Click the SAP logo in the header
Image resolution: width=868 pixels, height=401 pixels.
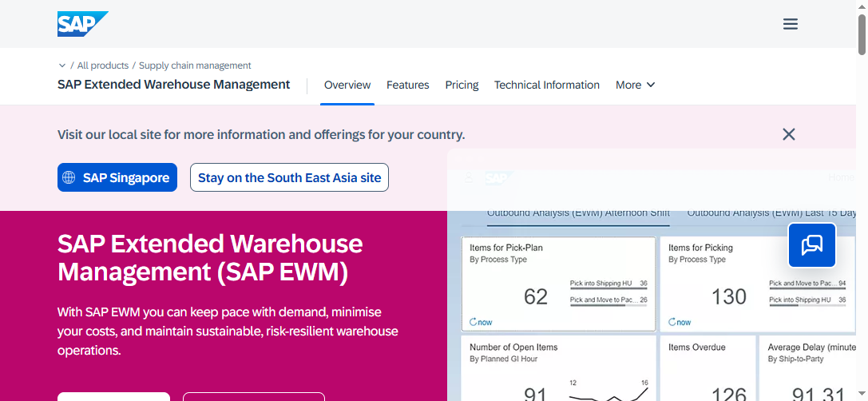82,24
